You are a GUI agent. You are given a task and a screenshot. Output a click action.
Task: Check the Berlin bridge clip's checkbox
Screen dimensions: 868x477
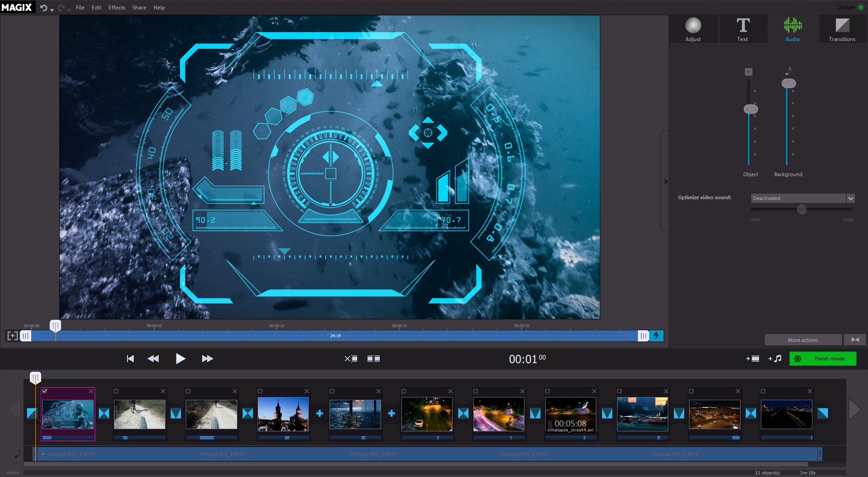point(260,391)
